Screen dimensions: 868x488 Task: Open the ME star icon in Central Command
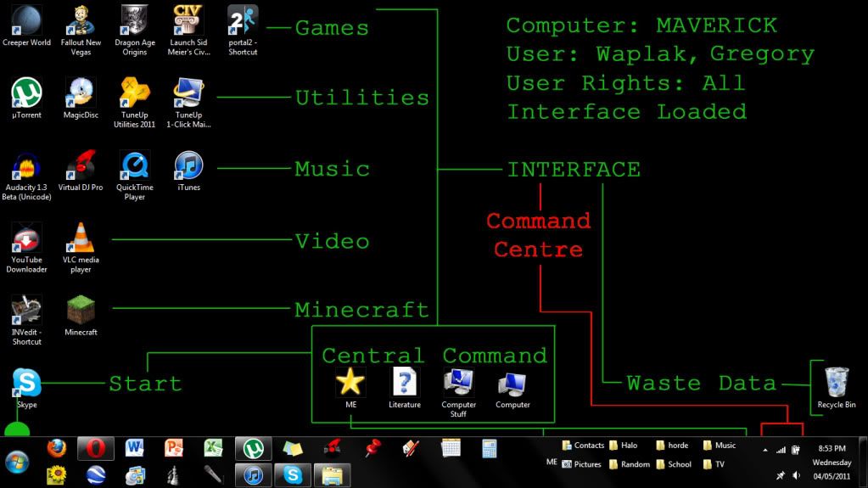point(350,388)
